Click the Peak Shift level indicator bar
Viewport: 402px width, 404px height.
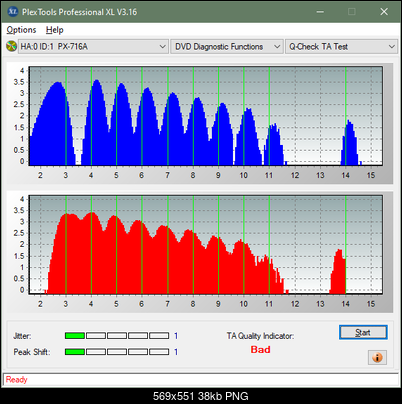117,352
